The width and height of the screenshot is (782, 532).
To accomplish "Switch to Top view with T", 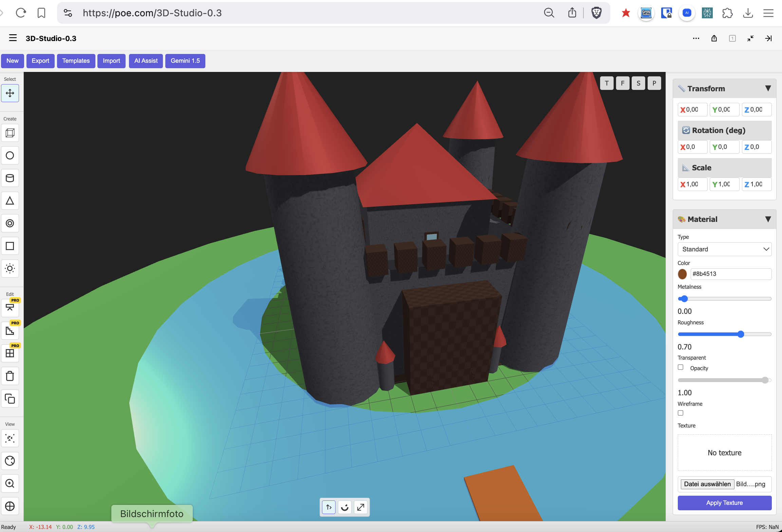I will pos(607,83).
